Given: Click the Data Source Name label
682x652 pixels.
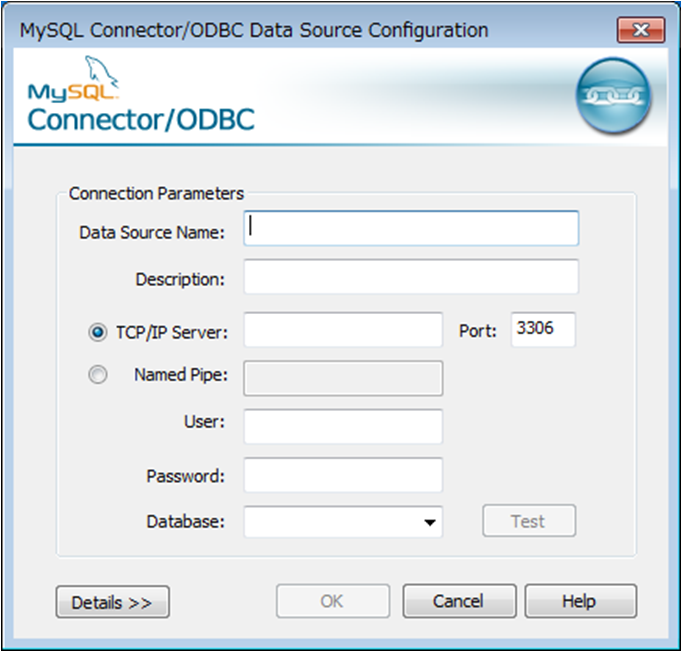Looking at the screenshot, I should 152,232.
